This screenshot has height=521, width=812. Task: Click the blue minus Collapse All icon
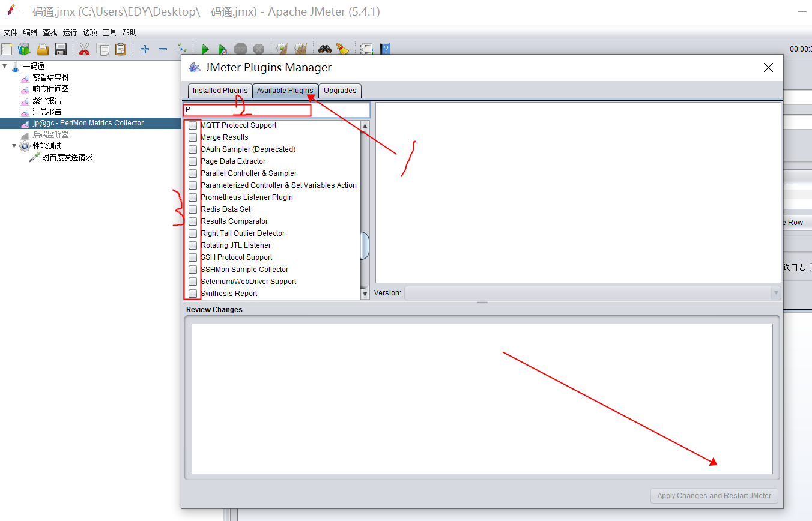tap(163, 49)
